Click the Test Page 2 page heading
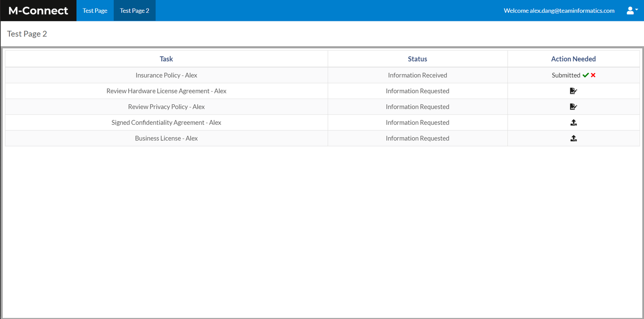 [x=27, y=33]
